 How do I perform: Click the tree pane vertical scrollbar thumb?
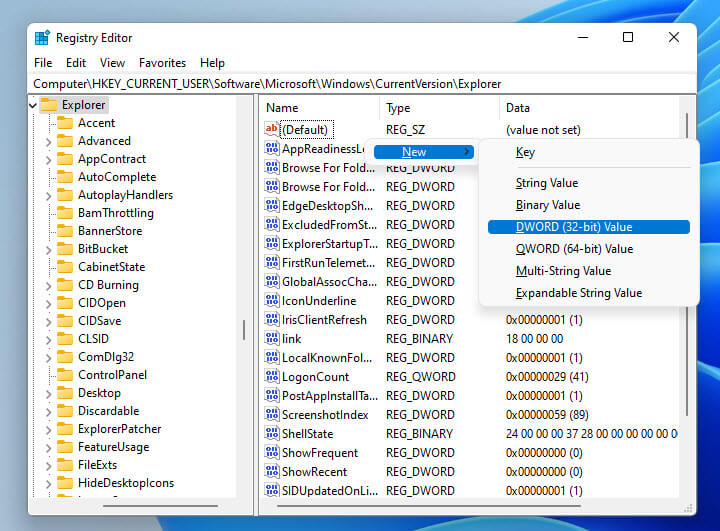pyautogui.click(x=244, y=330)
